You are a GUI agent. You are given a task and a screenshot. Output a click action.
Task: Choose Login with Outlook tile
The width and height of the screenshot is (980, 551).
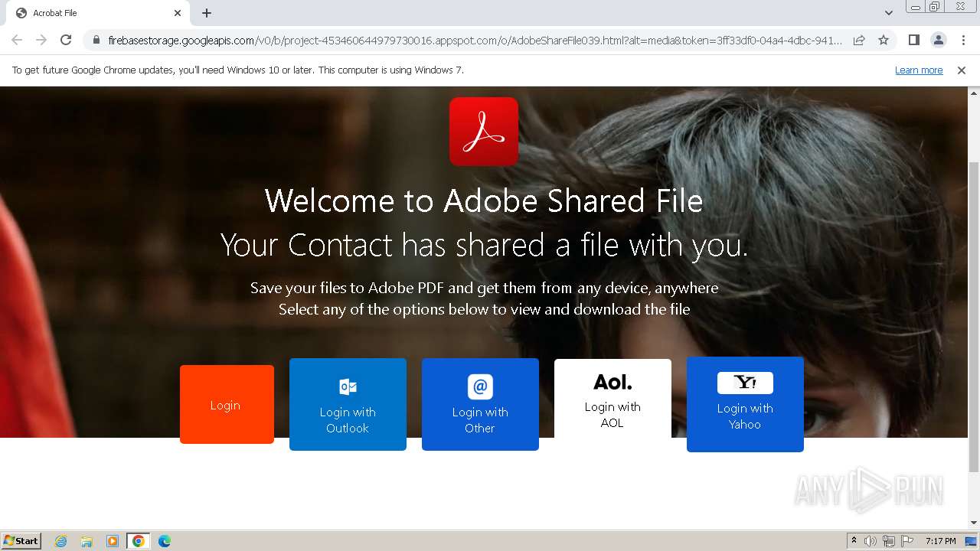click(348, 404)
